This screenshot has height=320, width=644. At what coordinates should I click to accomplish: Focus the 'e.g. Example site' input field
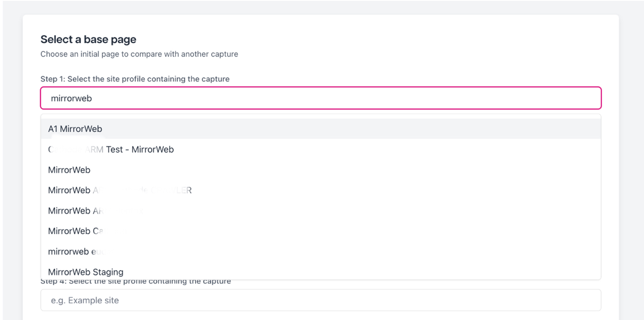point(321,301)
